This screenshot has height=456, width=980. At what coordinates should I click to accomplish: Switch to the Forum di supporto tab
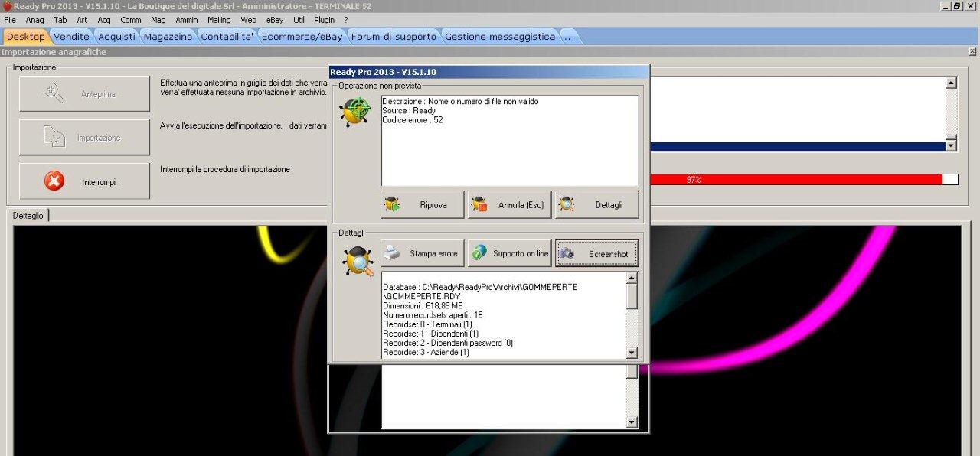click(x=394, y=37)
